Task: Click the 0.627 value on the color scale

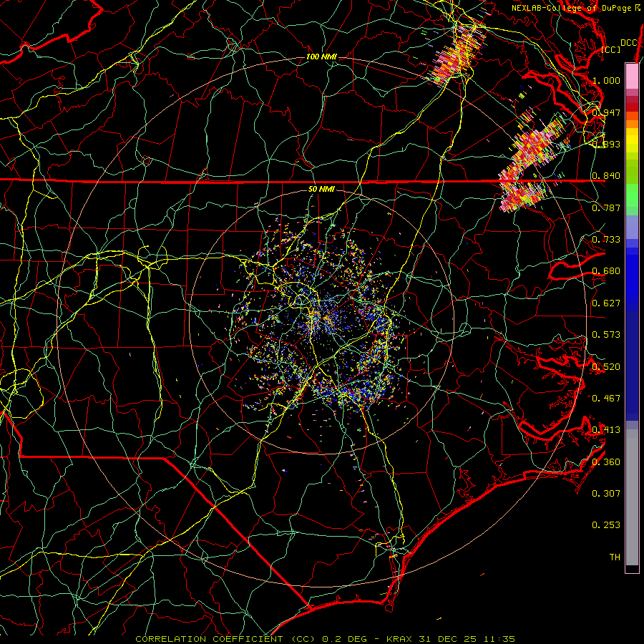Action: (x=606, y=303)
